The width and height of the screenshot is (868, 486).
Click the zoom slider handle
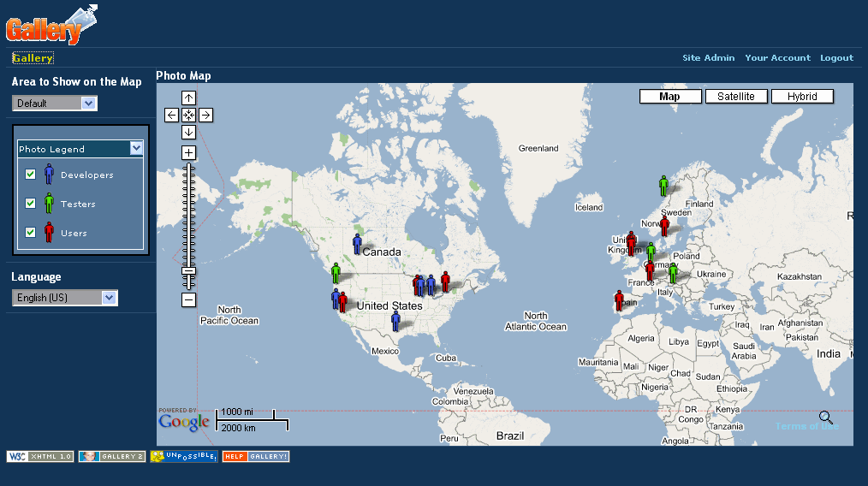pyautogui.click(x=189, y=271)
